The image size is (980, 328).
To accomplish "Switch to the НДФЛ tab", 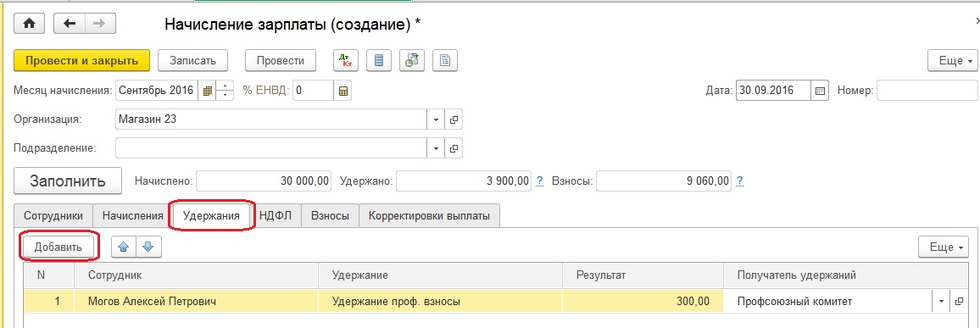I will pos(276,215).
